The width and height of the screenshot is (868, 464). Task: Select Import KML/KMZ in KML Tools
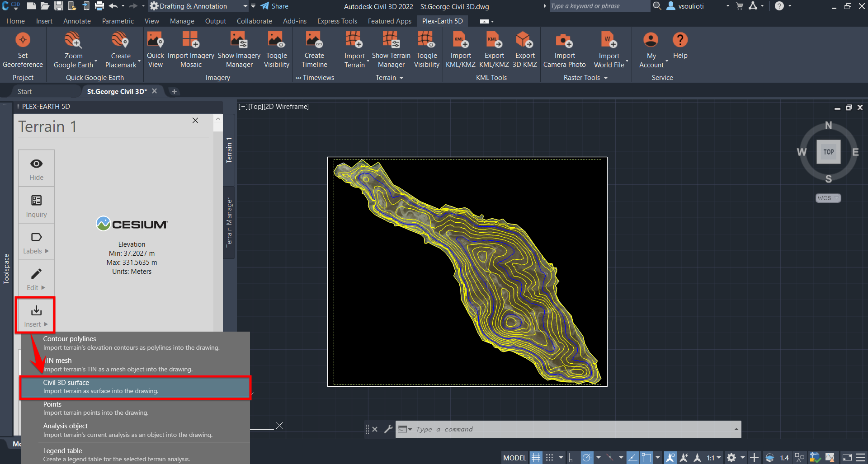(x=460, y=50)
